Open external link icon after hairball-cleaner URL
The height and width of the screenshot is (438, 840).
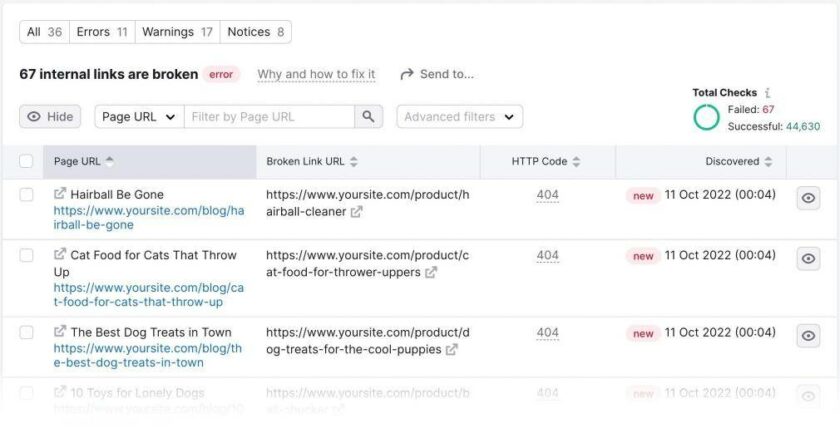click(357, 211)
